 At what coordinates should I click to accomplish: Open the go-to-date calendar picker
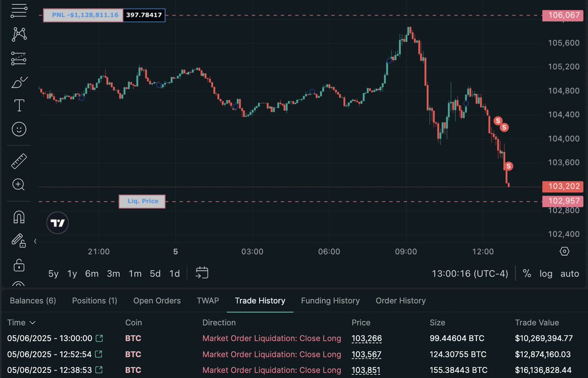tap(202, 273)
